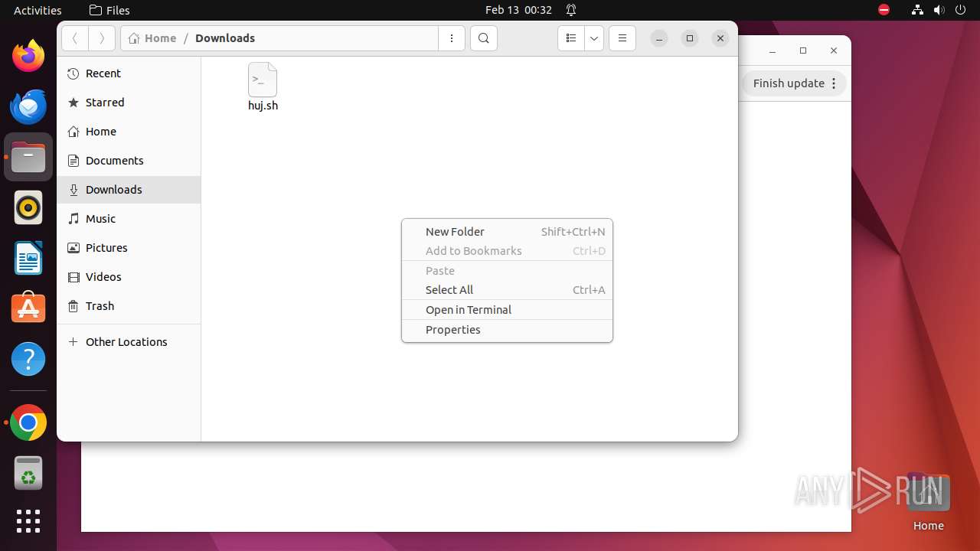Select the huj.sh script file
Viewport: 980px width, 551px height.
pyautogui.click(x=263, y=87)
